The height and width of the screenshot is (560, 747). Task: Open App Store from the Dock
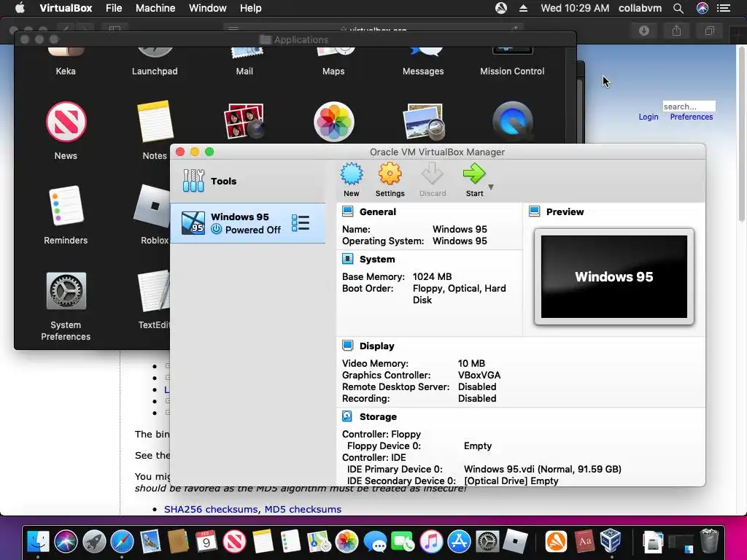(x=460, y=542)
